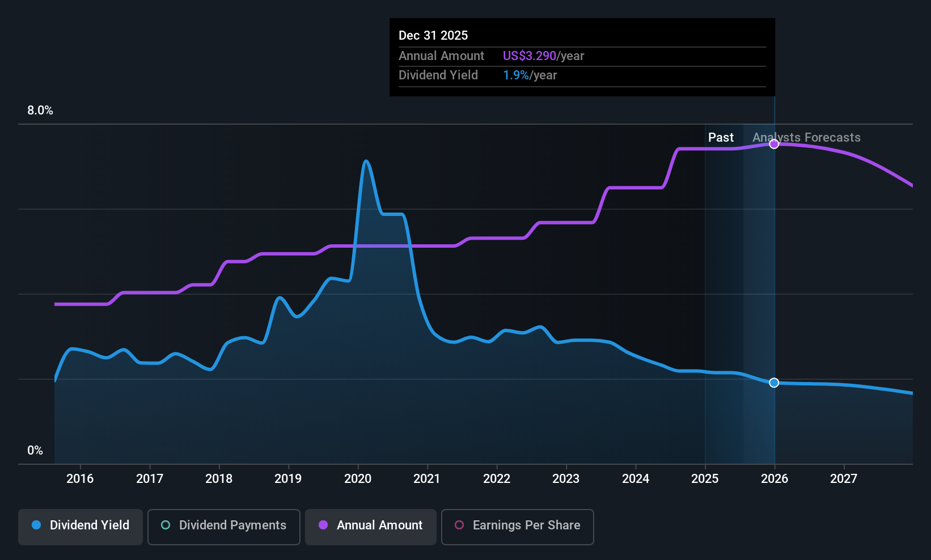Image resolution: width=931 pixels, height=560 pixels.
Task: Click the blue Dividend Yield data point marker
Action: coord(774,383)
